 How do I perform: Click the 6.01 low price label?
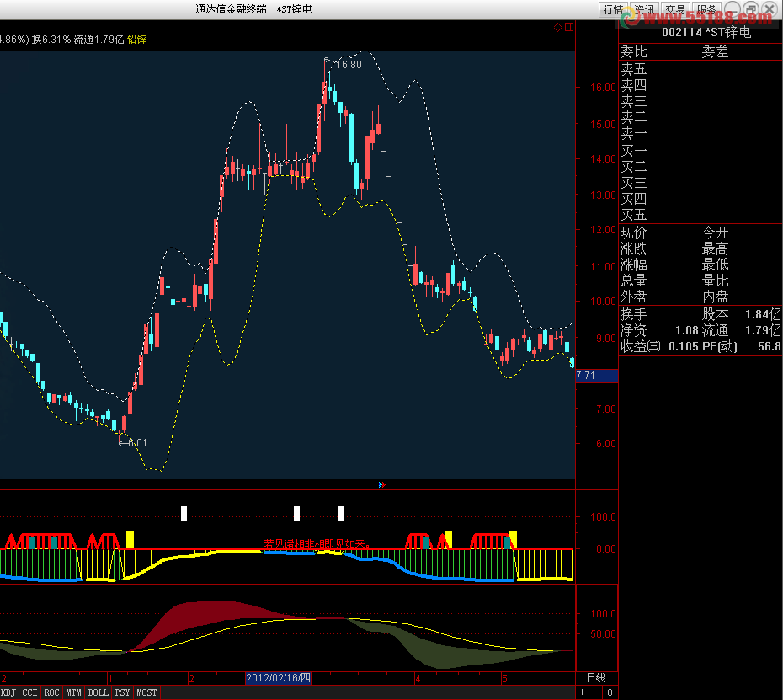(x=137, y=443)
